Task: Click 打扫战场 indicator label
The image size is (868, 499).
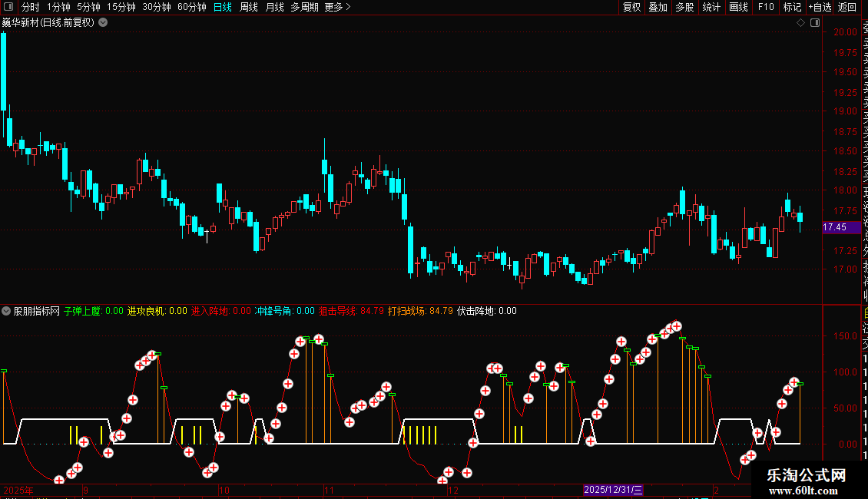Action: click(406, 311)
